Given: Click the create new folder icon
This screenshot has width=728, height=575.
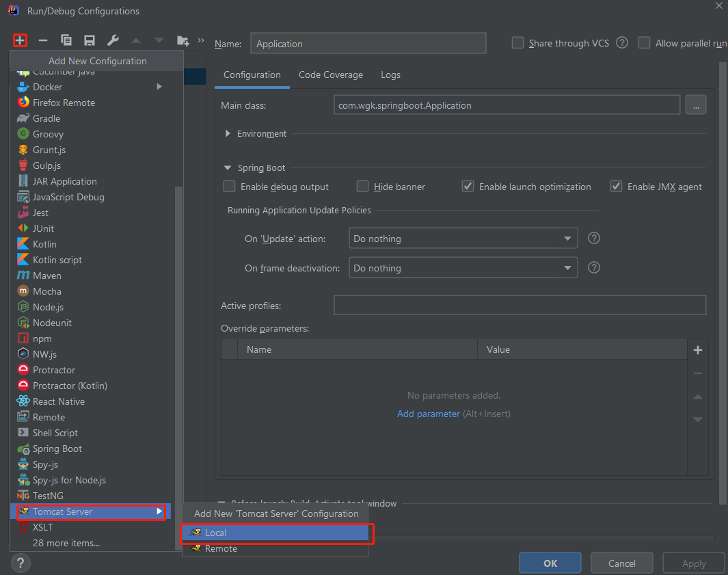Looking at the screenshot, I should [183, 41].
